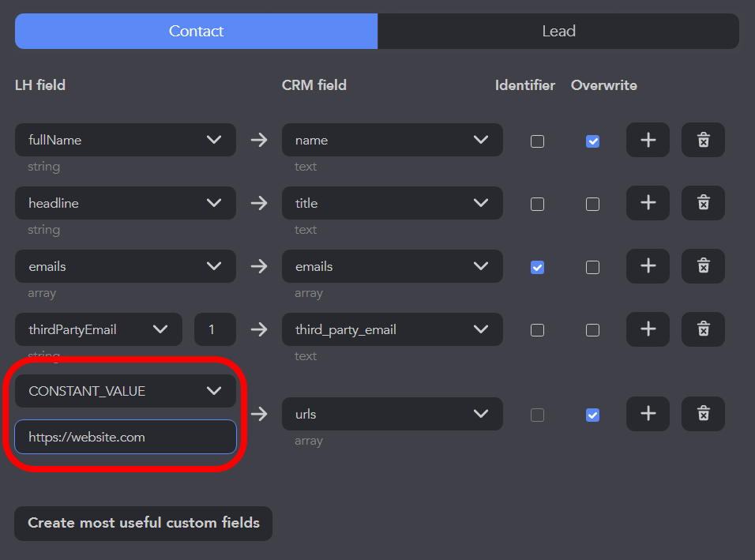Viewport: 755px width, 560px height.
Task: Click Create most useful custom fields
Action: pos(144,523)
